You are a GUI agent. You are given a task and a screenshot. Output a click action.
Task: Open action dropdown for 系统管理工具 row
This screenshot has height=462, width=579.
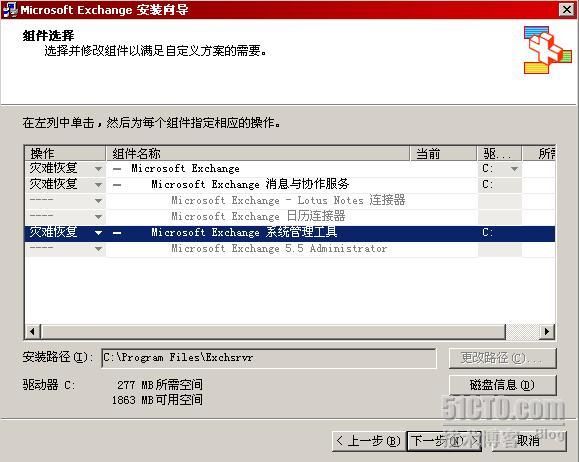[98, 233]
